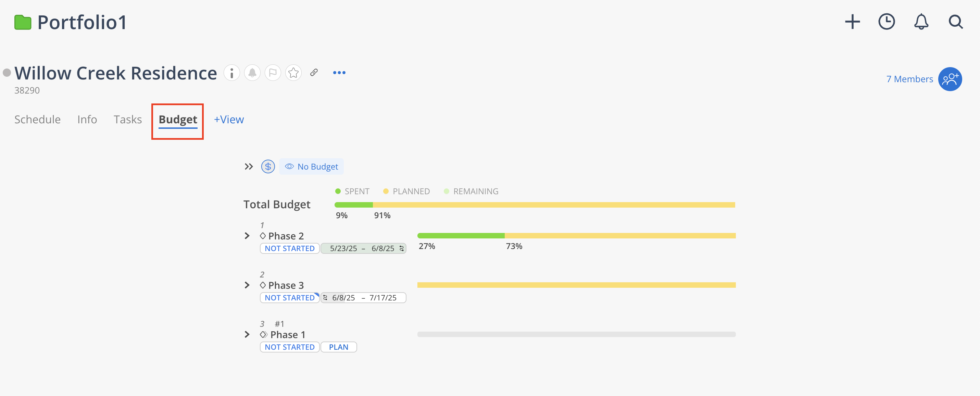The image size is (980, 396).
Task: Click the PLANNED legend dot
Action: click(x=386, y=191)
